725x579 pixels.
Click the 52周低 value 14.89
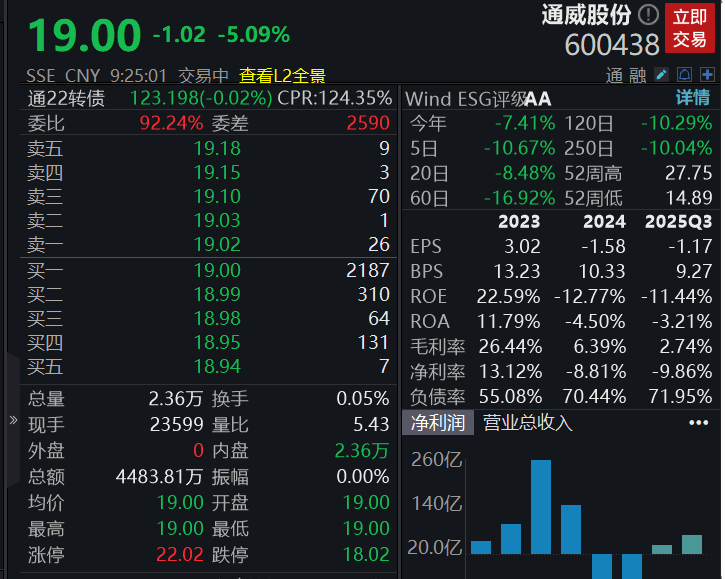[688, 198]
